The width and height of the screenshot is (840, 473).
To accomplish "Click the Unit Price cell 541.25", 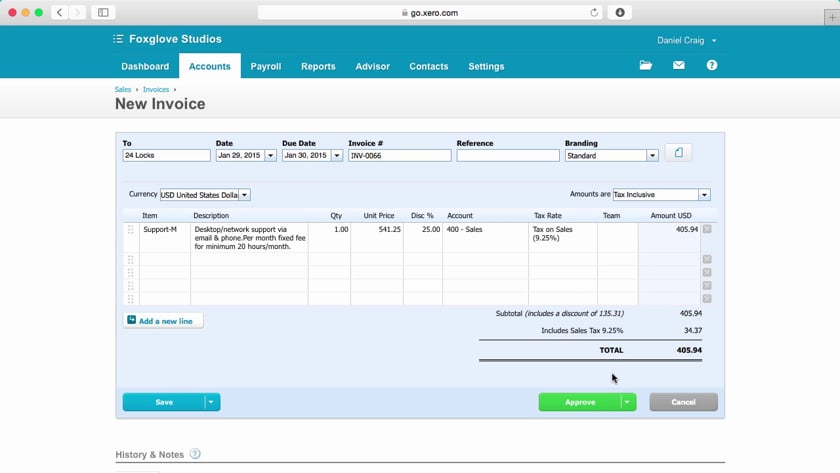I will point(377,237).
